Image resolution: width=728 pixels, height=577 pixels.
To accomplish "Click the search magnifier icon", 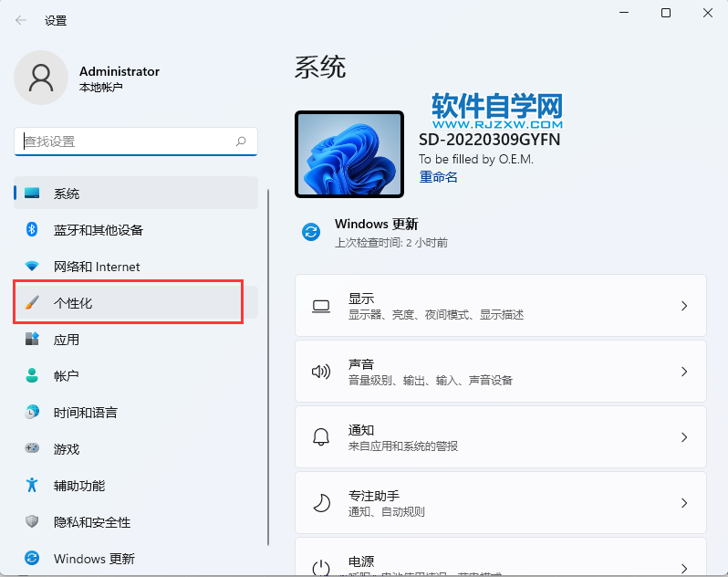I will tap(241, 142).
